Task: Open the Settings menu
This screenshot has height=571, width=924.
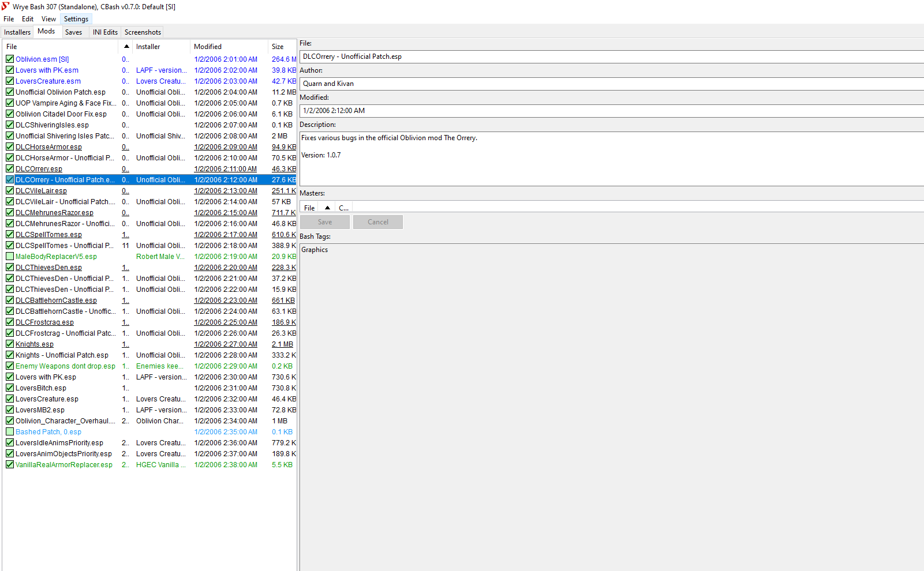Action: tap(76, 19)
